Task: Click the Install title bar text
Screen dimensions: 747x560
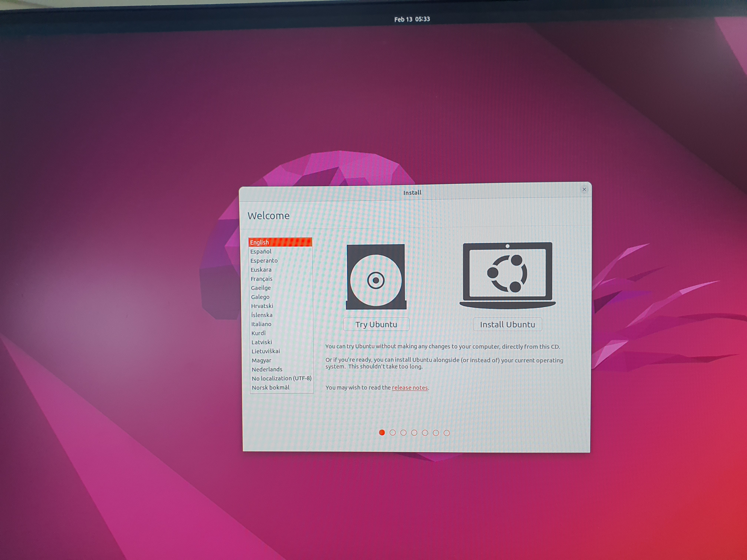Action: [412, 193]
